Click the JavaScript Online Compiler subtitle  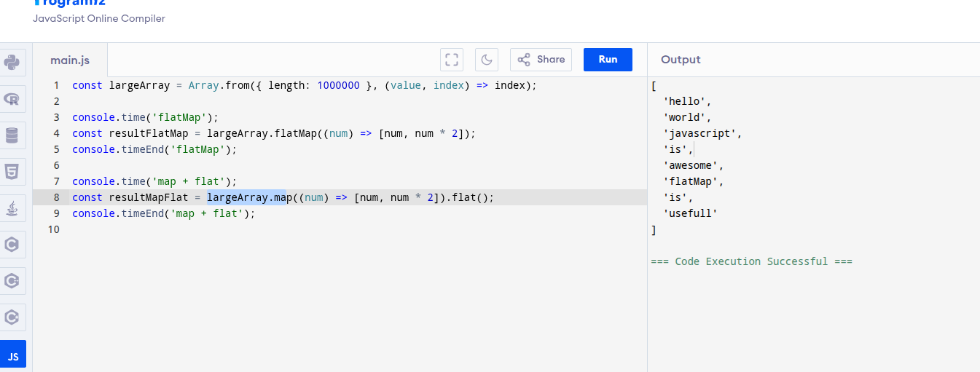[98, 18]
